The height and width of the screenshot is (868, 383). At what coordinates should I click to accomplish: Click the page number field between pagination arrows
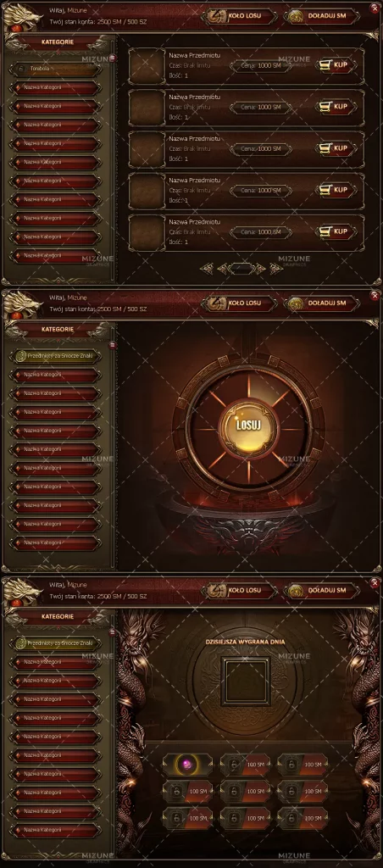241,269
